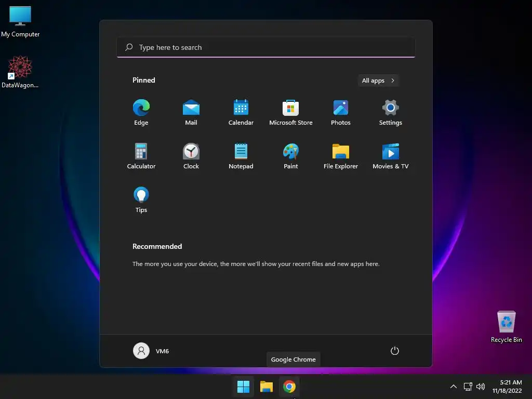Click the magnifier icon in search box

pyautogui.click(x=129, y=47)
